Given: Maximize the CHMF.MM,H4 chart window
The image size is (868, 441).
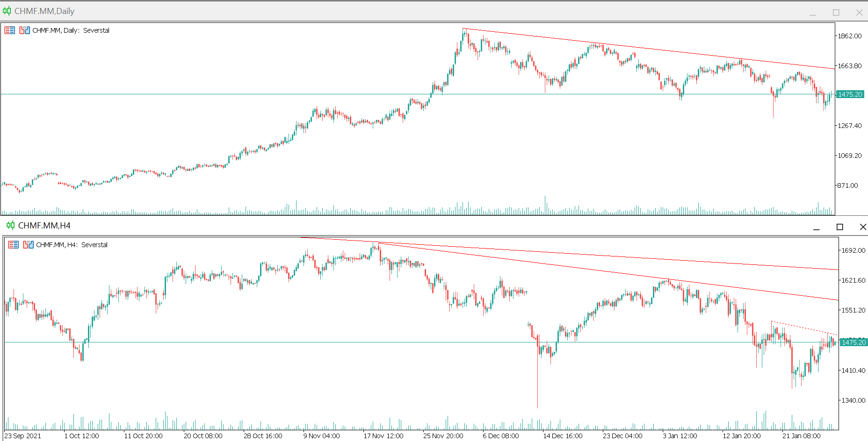Looking at the screenshot, I should coord(840,227).
